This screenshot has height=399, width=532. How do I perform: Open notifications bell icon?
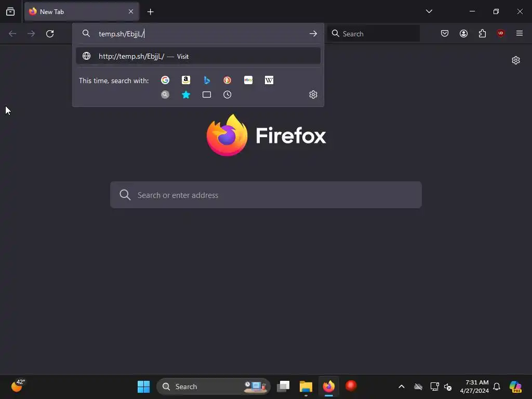coord(497,387)
